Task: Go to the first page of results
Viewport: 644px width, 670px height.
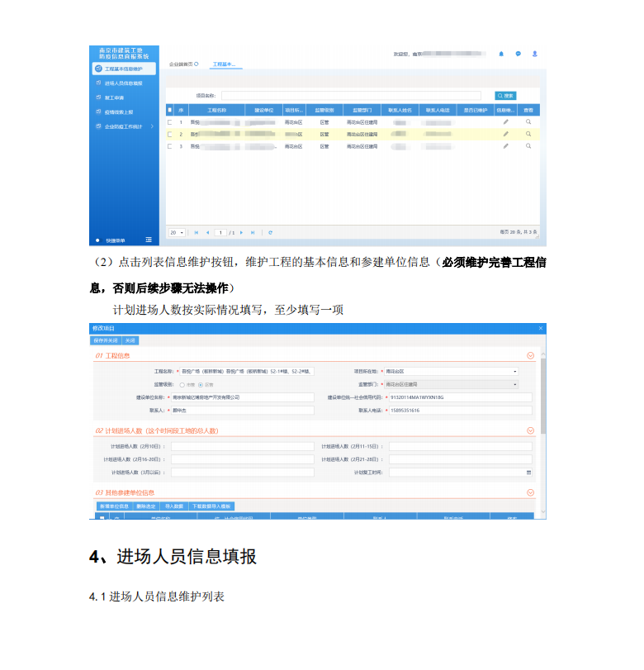Action: tap(196, 233)
